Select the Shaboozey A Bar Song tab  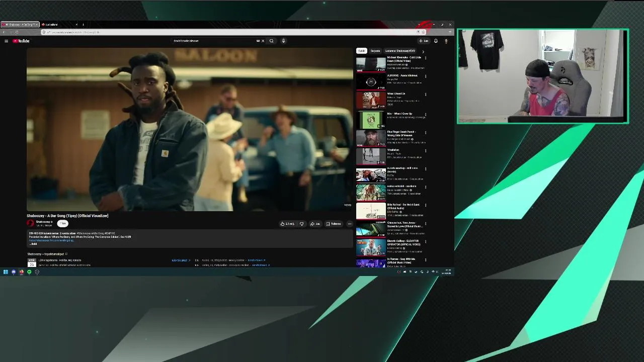point(20,24)
